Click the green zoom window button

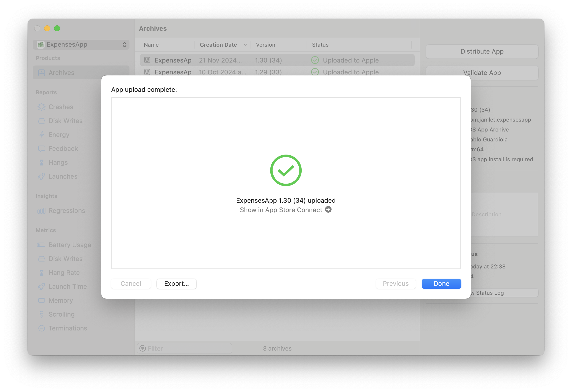(x=57, y=28)
